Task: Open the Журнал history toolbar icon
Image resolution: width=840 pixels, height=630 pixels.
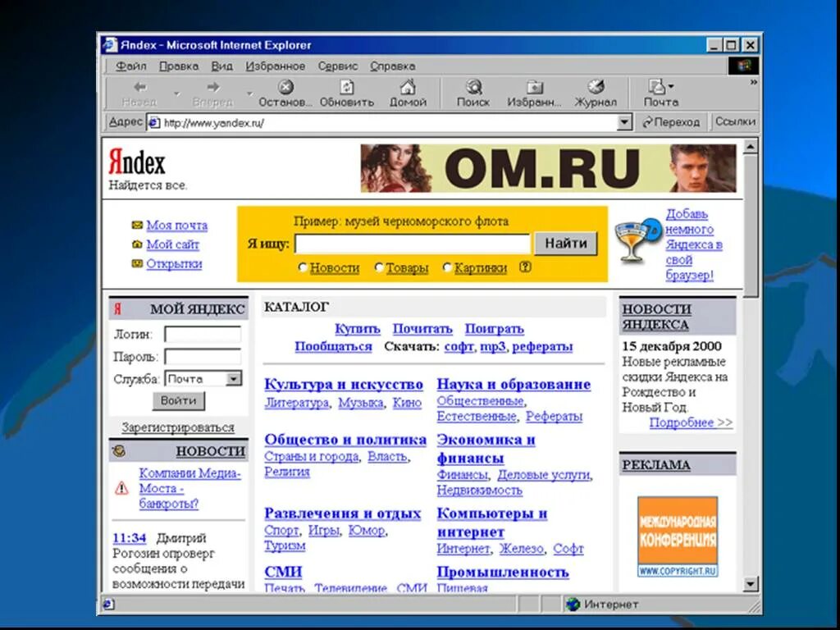Action: coord(596,87)
